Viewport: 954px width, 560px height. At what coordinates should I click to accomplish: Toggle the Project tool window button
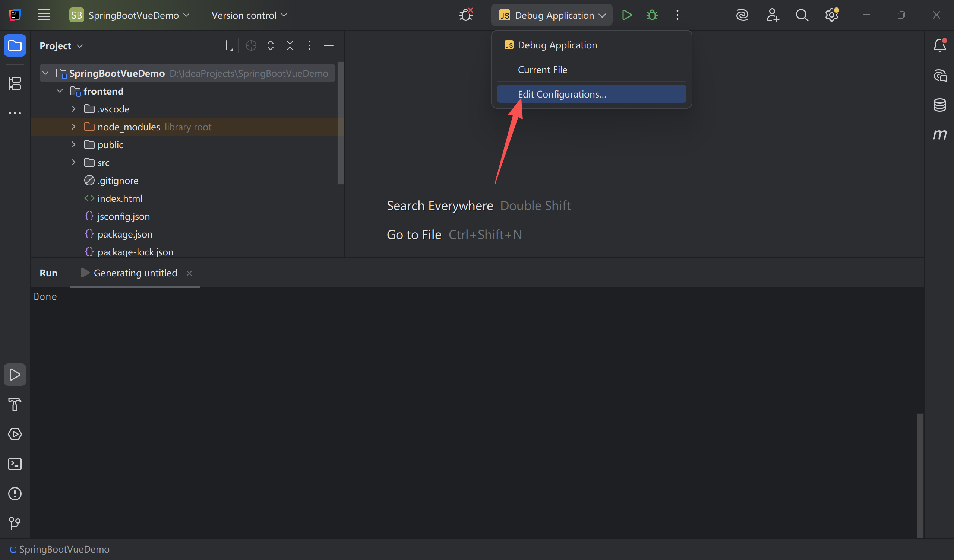[x=15, y=45]
